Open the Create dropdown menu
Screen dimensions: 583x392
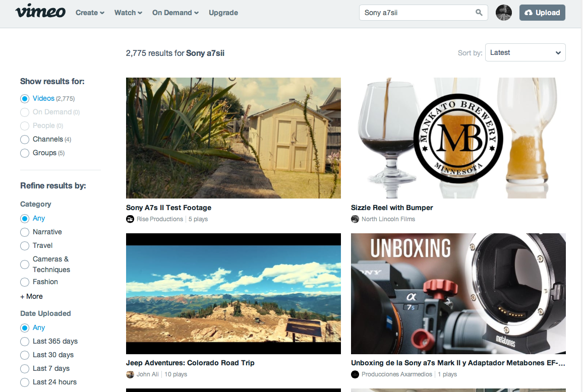90,13
